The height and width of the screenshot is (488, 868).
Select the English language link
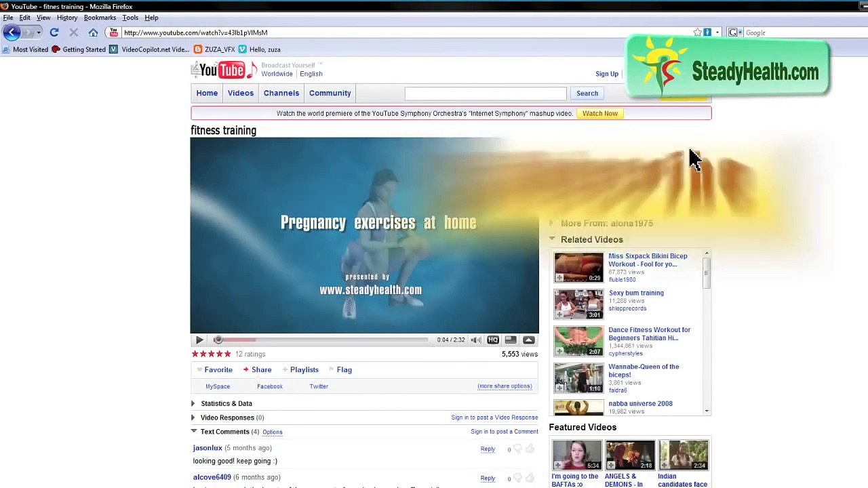pyautogui.click(x=311, y=74)
